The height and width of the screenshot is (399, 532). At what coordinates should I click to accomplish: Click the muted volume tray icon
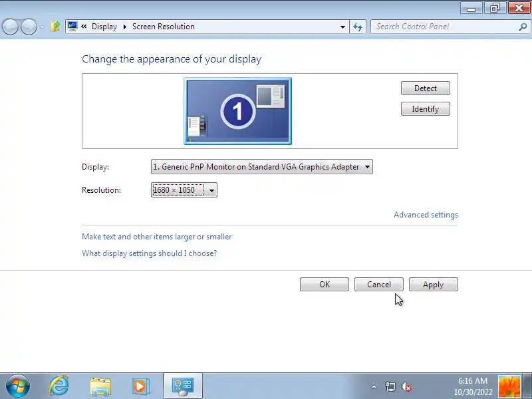pyautogui.click(x=406, y=386)
